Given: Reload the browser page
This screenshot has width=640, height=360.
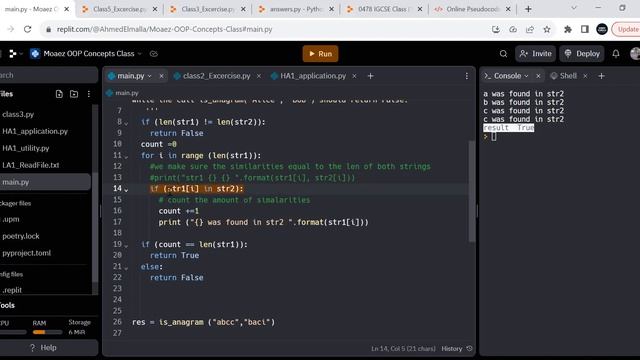Looking at the screenshot, I should (27, 29).
